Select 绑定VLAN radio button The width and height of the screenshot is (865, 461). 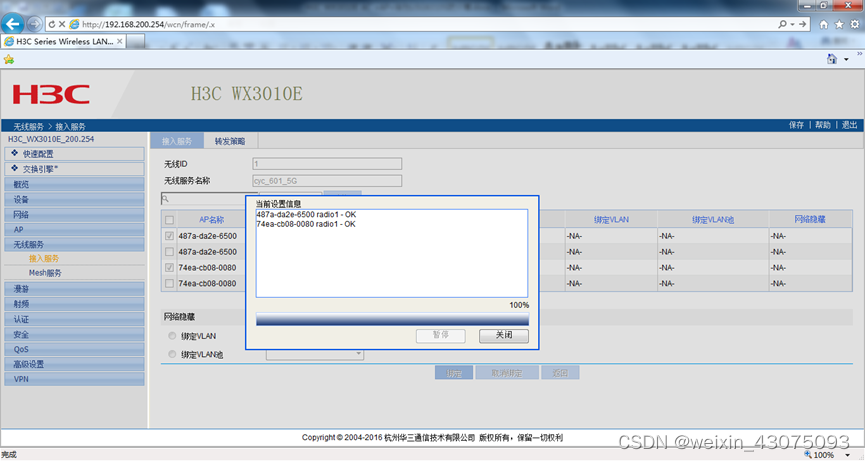172,336
